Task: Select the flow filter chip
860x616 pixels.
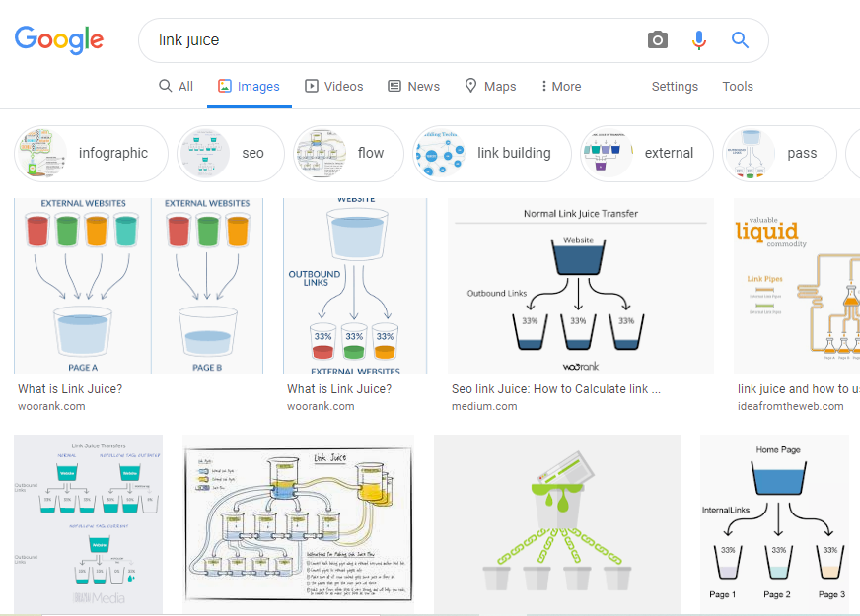Action: (348, 154)
